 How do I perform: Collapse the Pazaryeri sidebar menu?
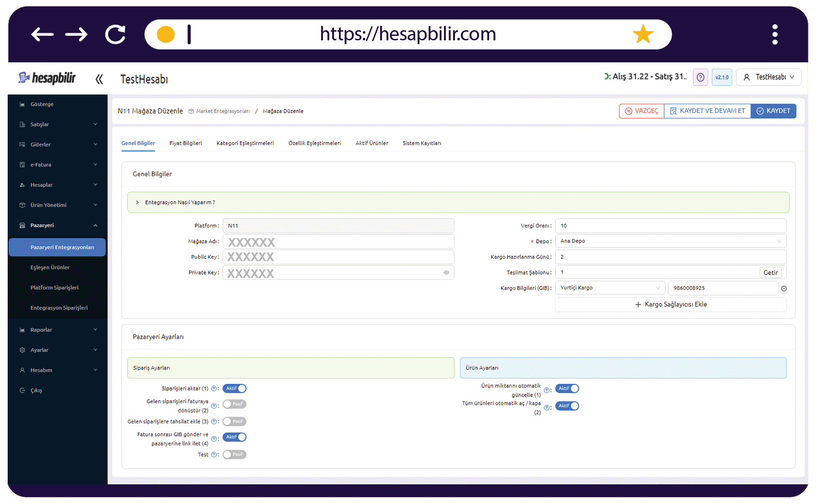58,225
